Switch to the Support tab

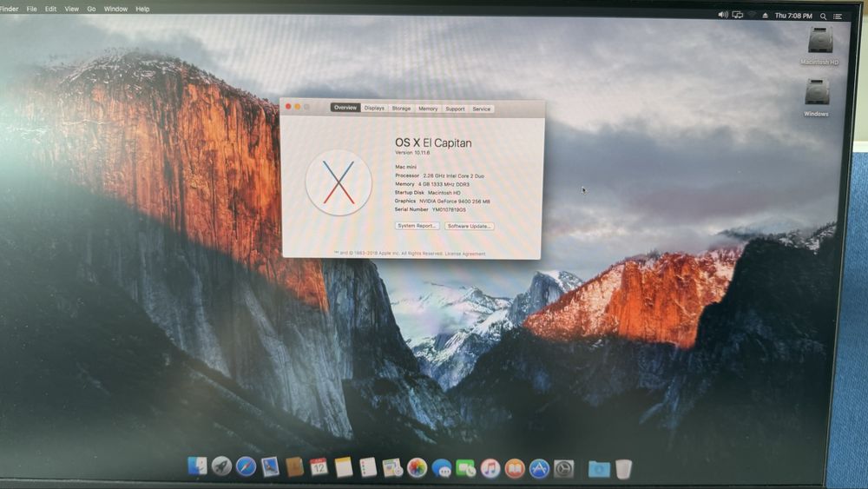(455, 109)
